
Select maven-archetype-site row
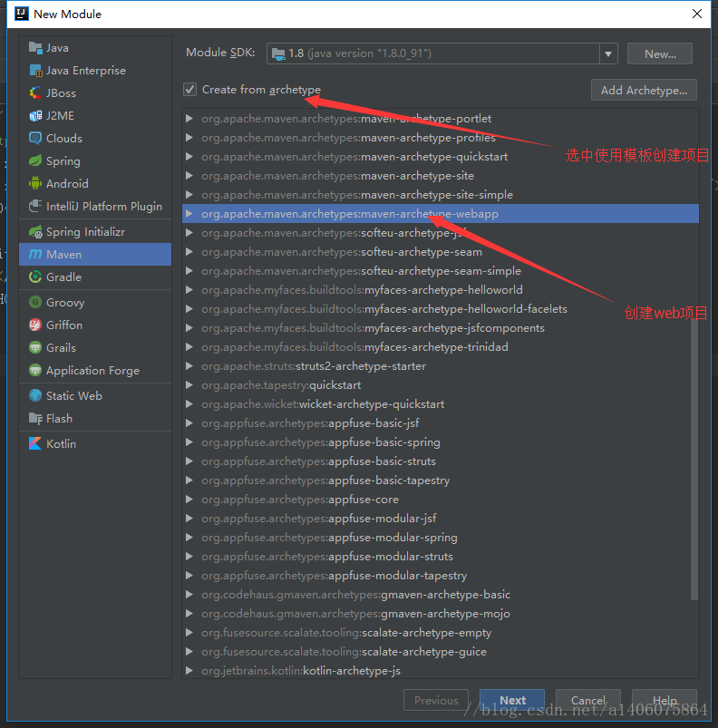pyautogui.click(x=441, y=176)
